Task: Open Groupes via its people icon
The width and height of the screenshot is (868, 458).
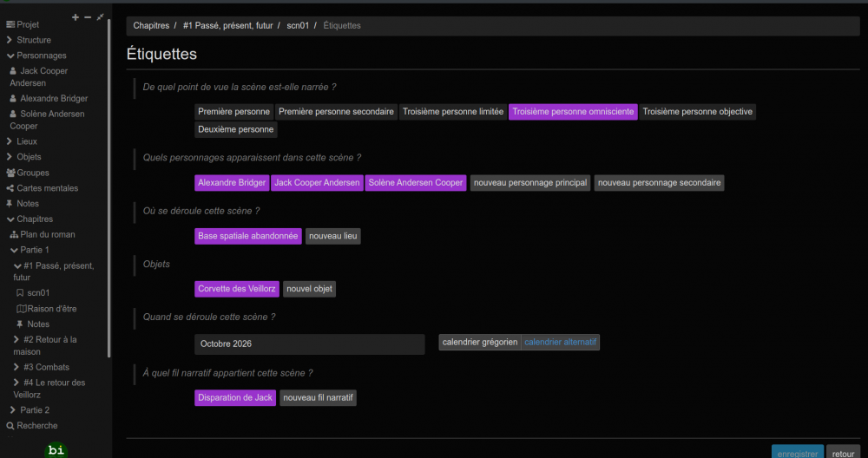Action: [x=10, y=173]
